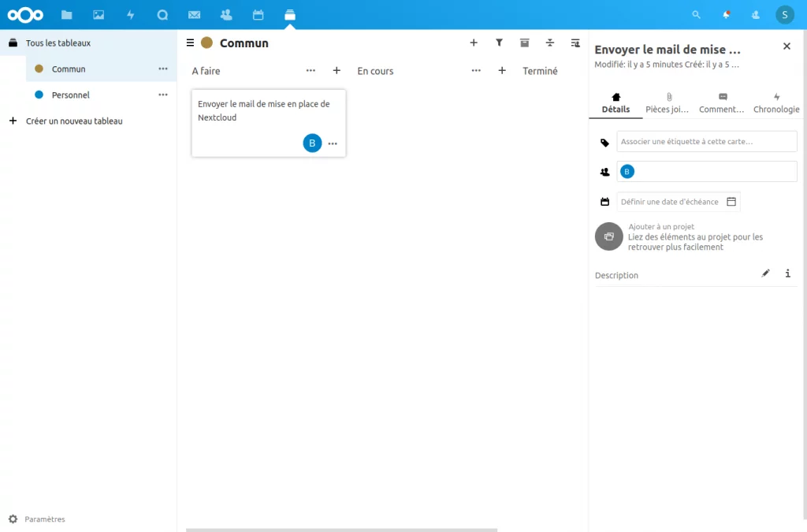Viewport: 807px width, 532px height.
Task: Open the Calendar app icon
Action: coord(258,15)
